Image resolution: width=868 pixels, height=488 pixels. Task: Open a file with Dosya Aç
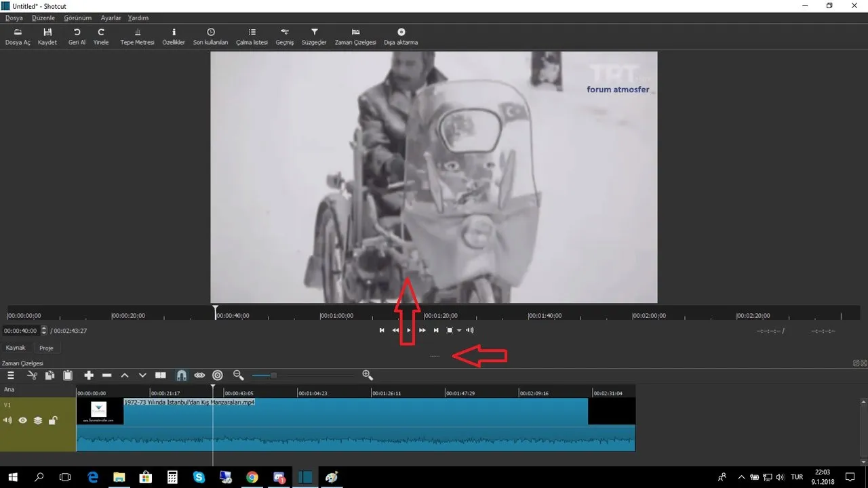(18, 37)
